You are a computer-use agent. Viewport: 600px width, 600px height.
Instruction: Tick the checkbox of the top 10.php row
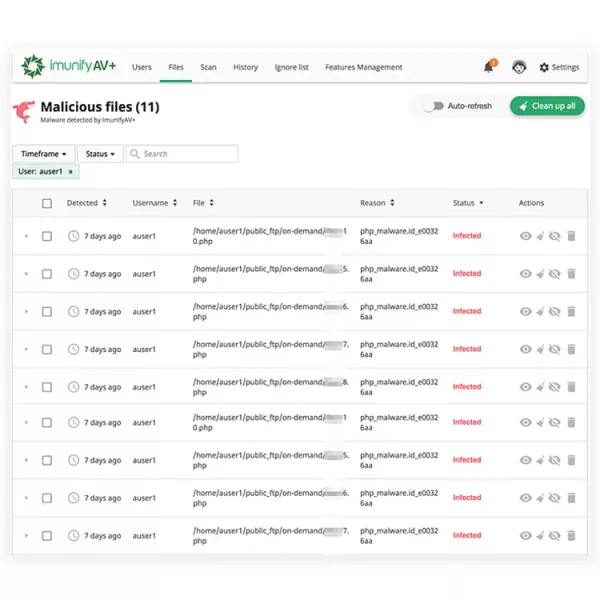coord(47,236)
